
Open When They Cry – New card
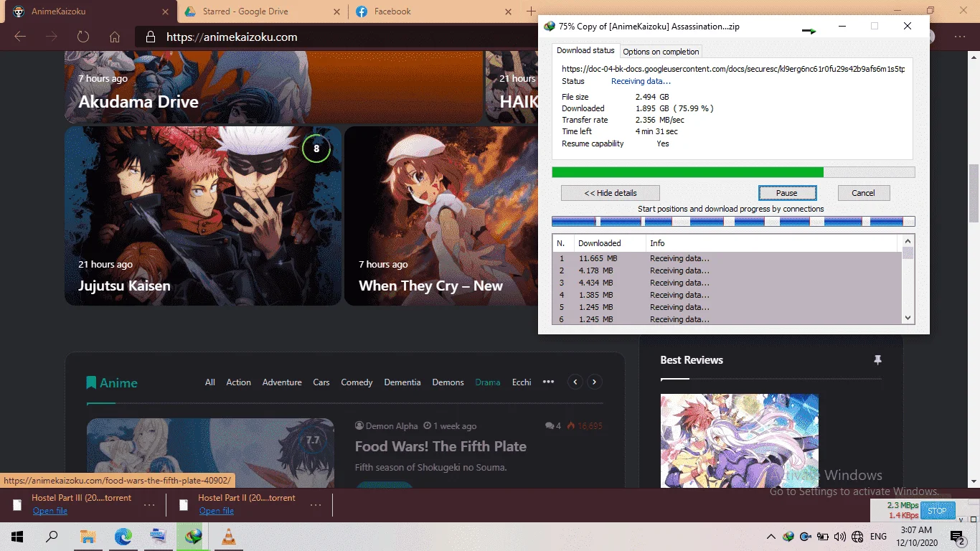pos(440,216)
